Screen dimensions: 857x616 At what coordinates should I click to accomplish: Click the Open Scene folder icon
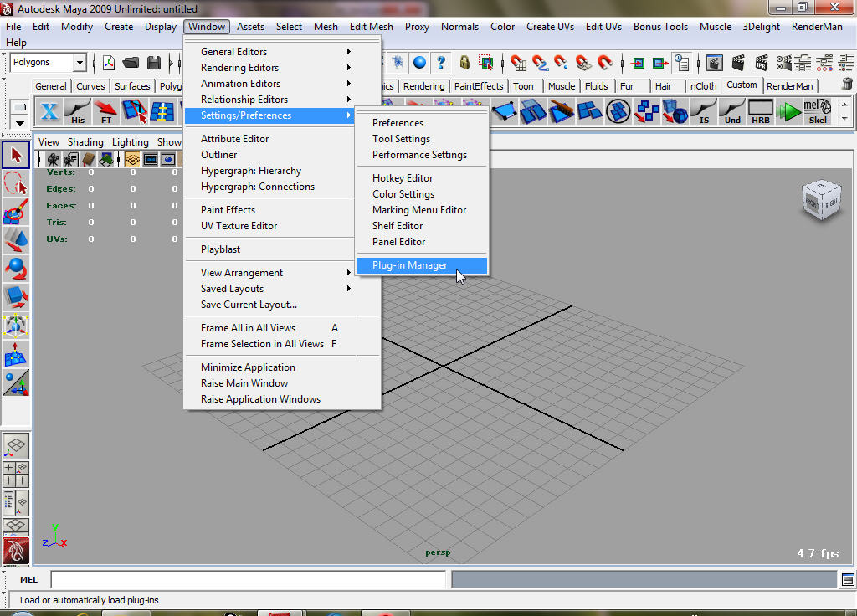pyautogui.click(x=131, y=63)
